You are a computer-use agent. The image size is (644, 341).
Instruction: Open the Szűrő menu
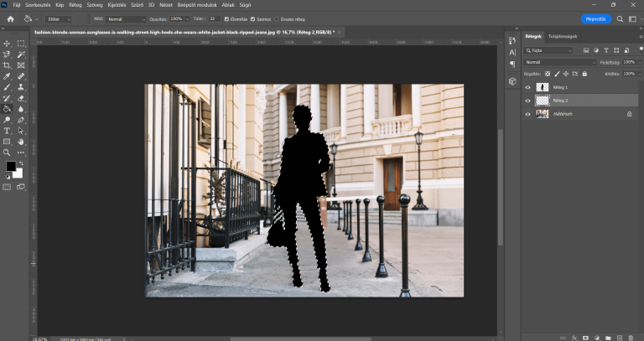(137, 5)
